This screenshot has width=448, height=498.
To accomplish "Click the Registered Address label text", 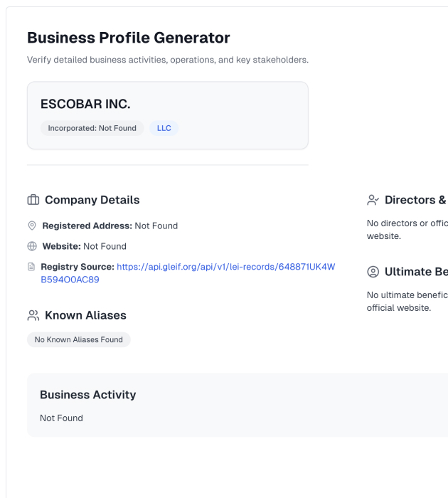I will [87, 226].
